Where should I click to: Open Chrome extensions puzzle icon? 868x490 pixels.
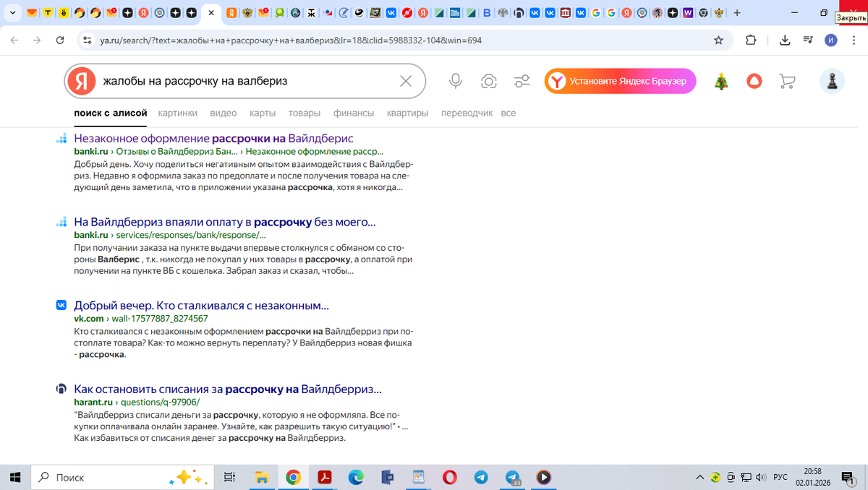[751, 40]
